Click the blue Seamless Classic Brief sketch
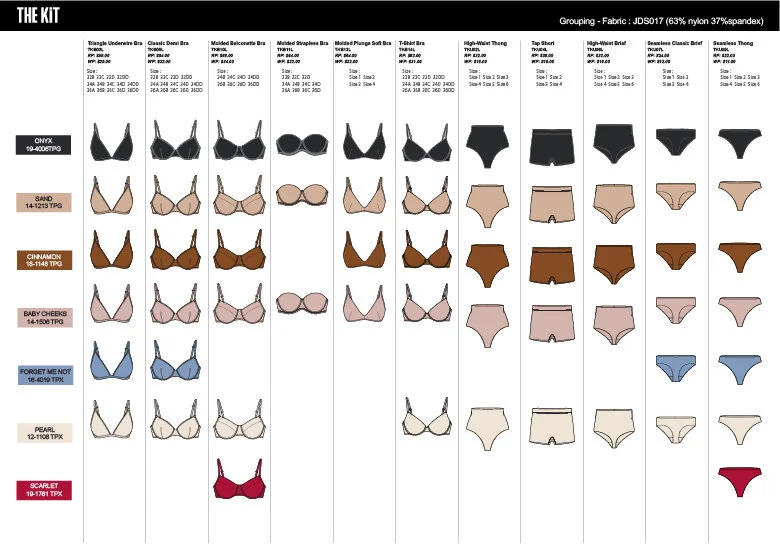The width and height of the screenshot is (780, 544). [x=676, y=368]
